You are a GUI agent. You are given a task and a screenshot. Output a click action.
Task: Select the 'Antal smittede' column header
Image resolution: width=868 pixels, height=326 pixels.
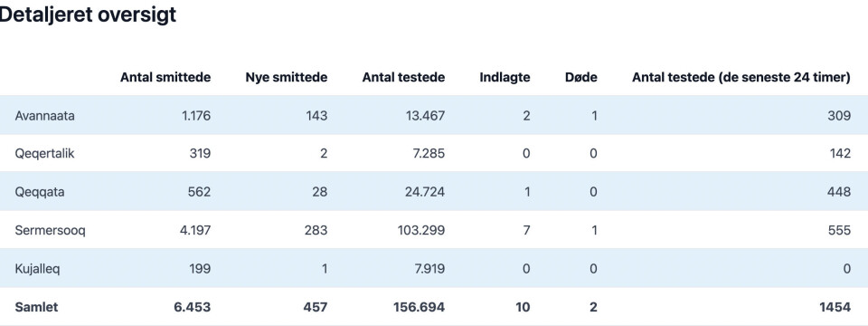[165, 78]
